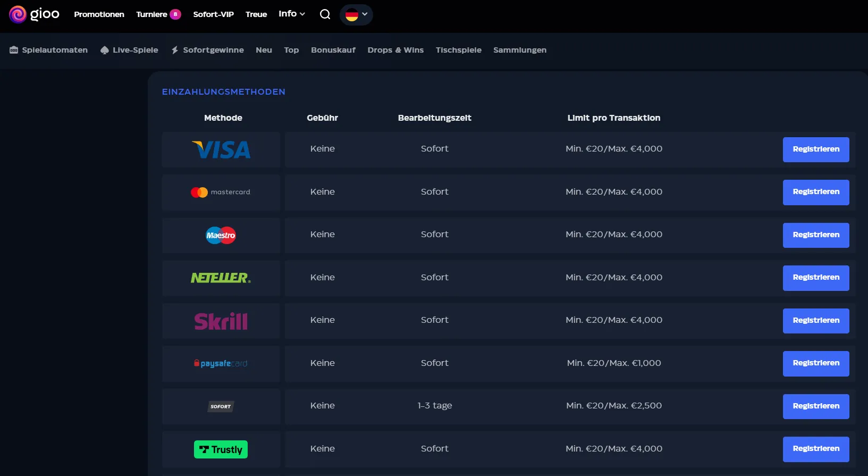Screen dimensions: 868x476
Task: Select SOFORT limit Min. €20/Max. €2,500
Action: (614, 405)
